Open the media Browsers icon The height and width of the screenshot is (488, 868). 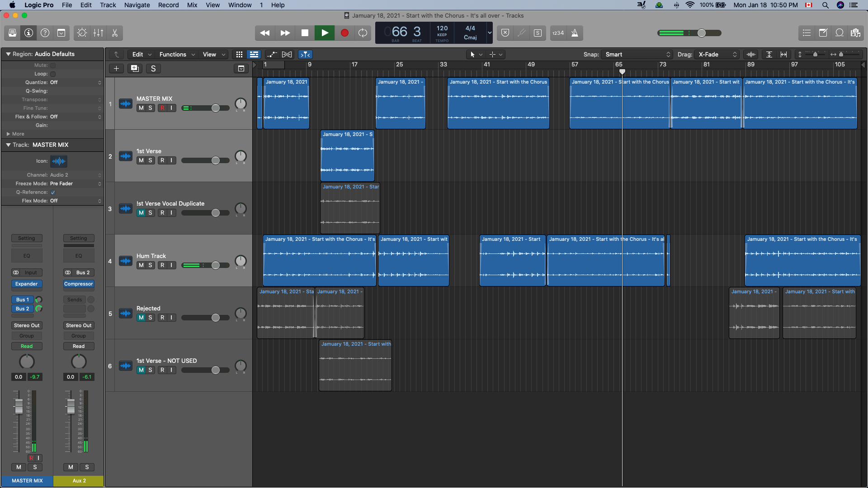(x=855, y=33)
